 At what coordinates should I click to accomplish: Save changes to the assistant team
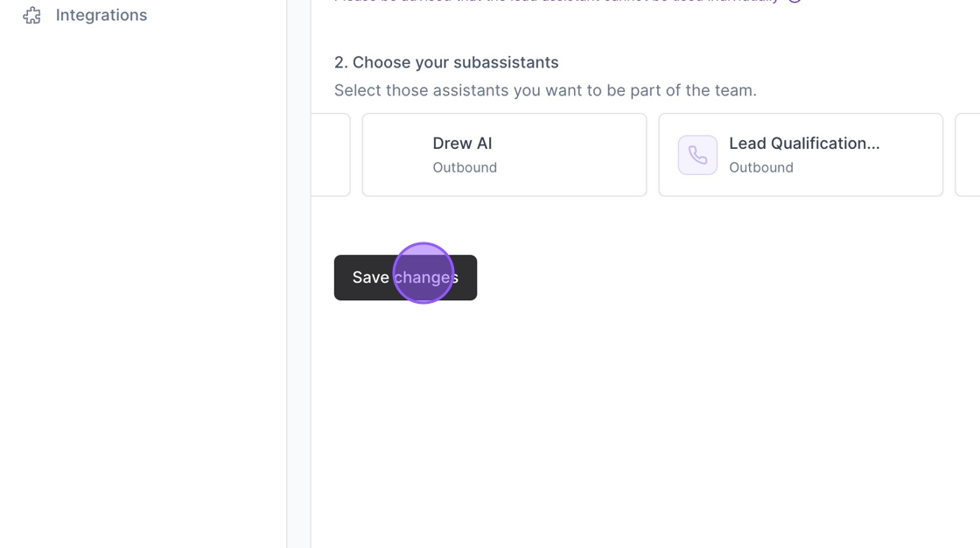tap(405, 278)
